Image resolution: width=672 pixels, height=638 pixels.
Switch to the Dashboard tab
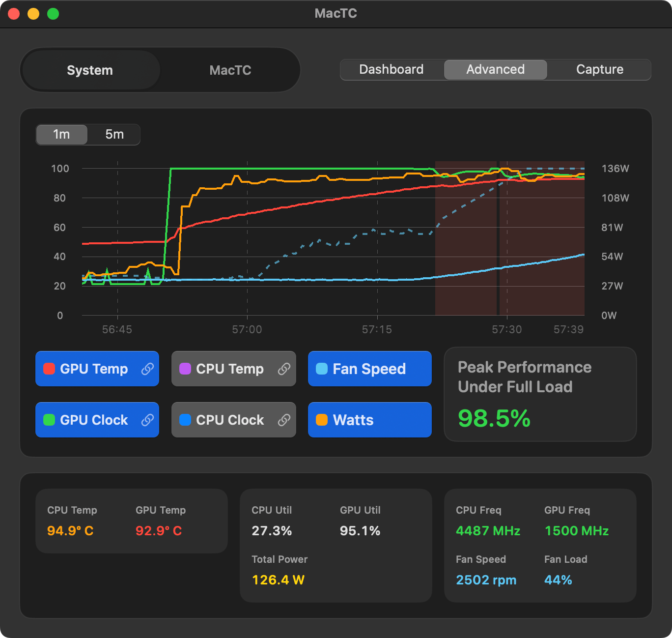pos(392,70)
